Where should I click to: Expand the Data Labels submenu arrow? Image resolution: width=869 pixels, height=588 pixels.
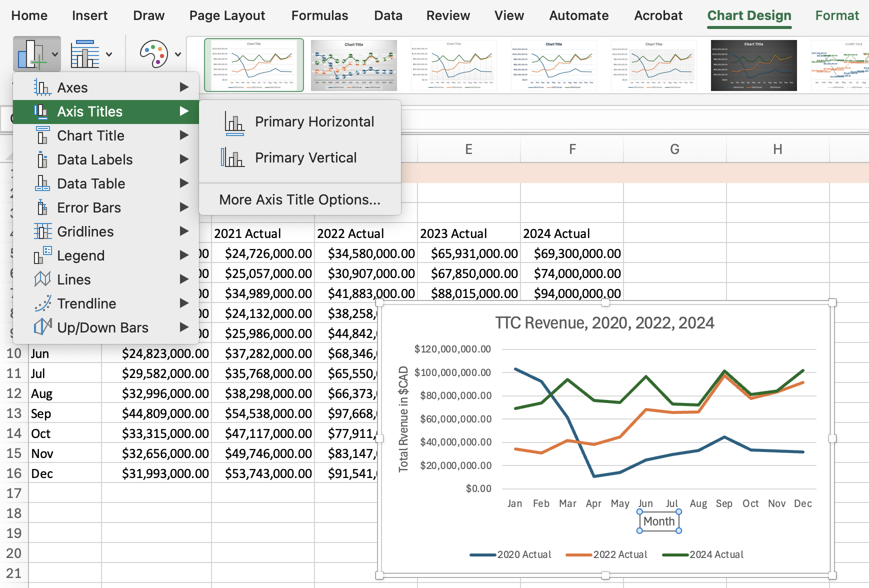[x=184, y=159]
